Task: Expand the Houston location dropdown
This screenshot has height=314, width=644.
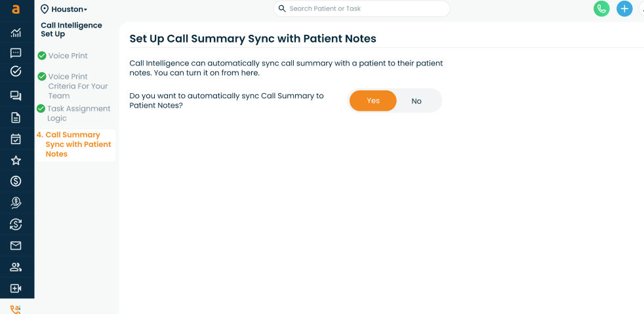Action: click(x=64, y=9)
